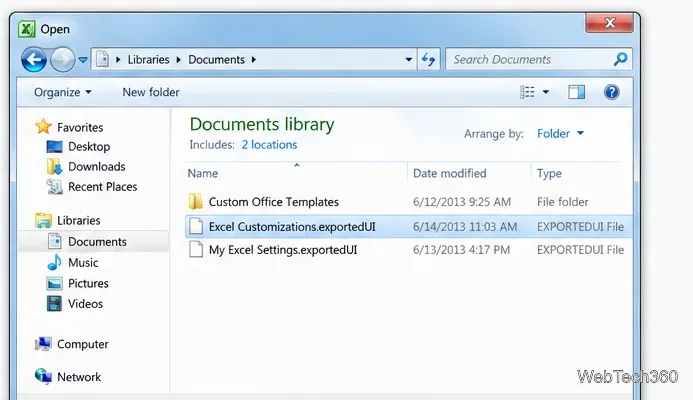Viewport: 693px width, 400px height.
Task: Click date 6/12/2013 9:25 AM
Action: coord(461,202)
